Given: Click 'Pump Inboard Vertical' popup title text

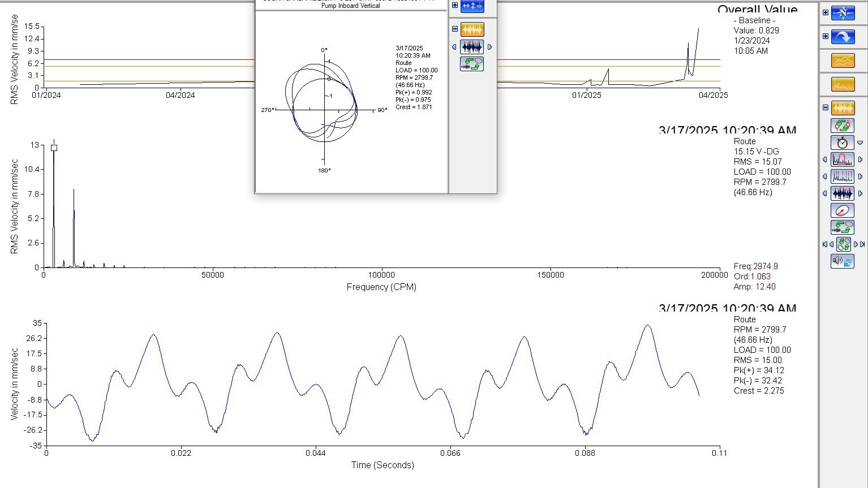Looking at the screenshot, I should pyautogui.click(x=351, y=6).
